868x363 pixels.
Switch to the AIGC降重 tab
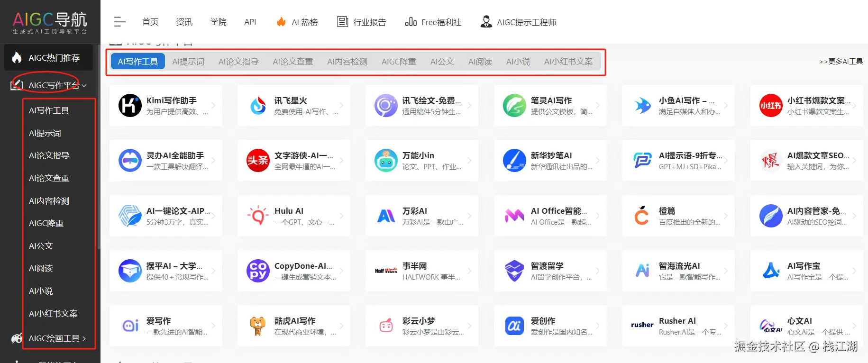[399, 62]
